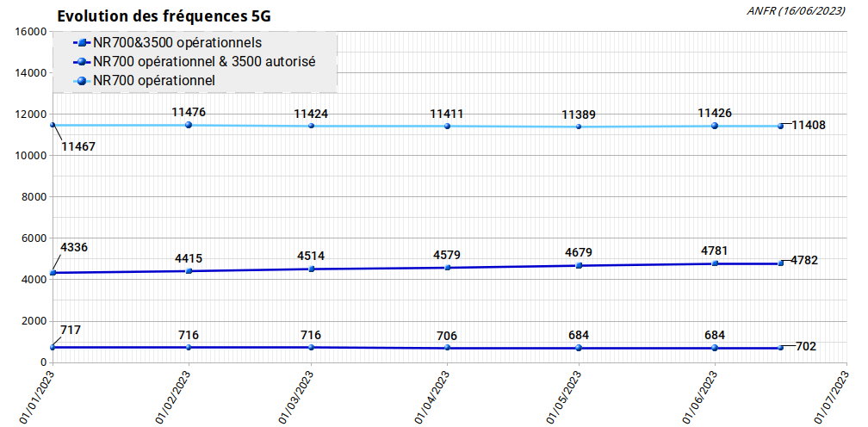Click data label 11424
The width and height of the screenshot is (868, 427).
(x=311, y=114)
